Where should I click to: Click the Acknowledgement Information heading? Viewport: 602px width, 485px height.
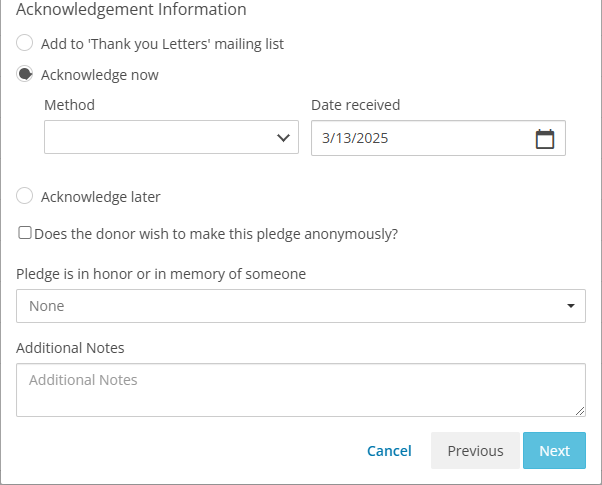[131, 10]
